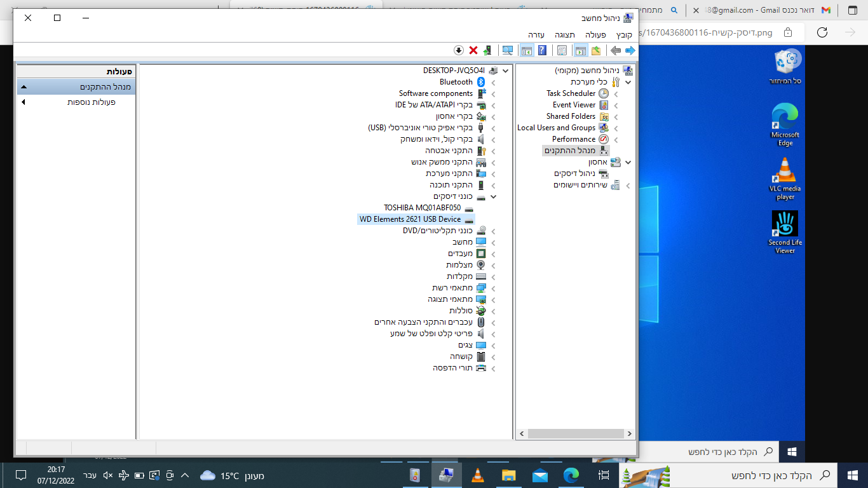Click the console tree horizontal scrollbar thumb
The width and height of the screenshot is (868, 488).
575,434
